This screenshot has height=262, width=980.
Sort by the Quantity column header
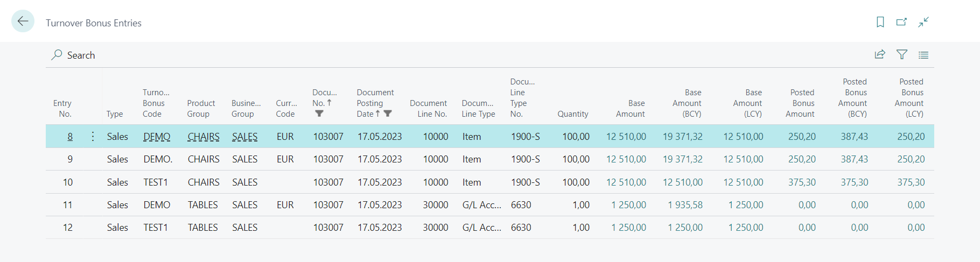572,114
